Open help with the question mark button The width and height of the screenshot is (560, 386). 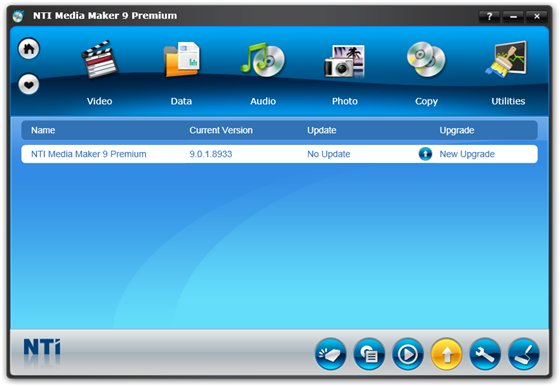point(489,16)
